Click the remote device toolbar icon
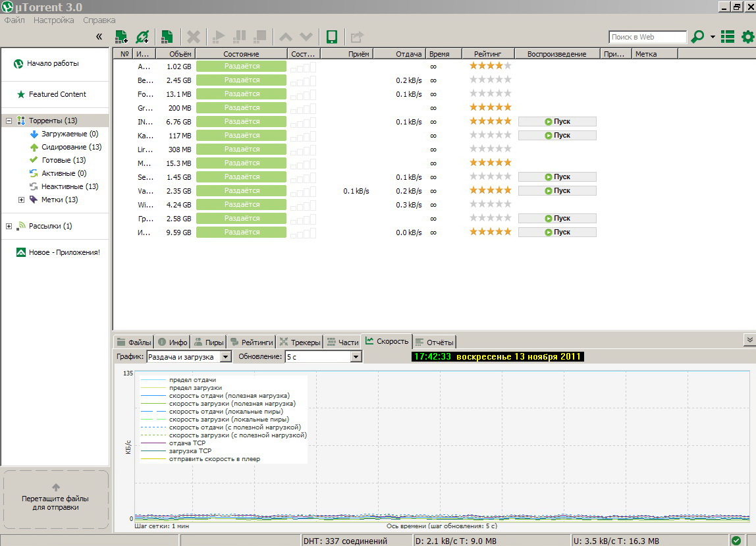This screenshot has height=546, width=756. 332,37
